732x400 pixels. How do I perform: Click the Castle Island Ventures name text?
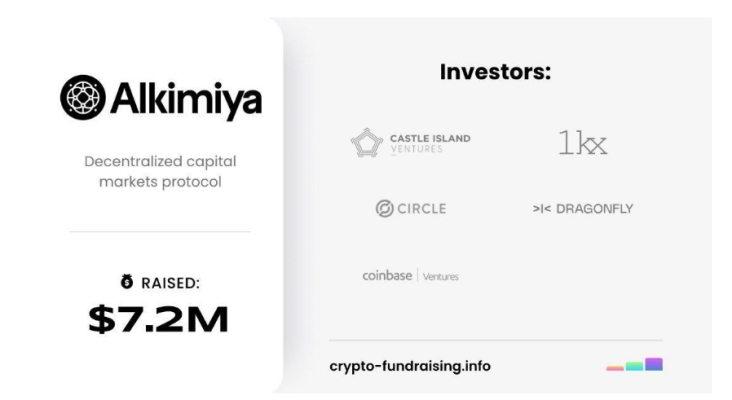(x=430, y=143)
